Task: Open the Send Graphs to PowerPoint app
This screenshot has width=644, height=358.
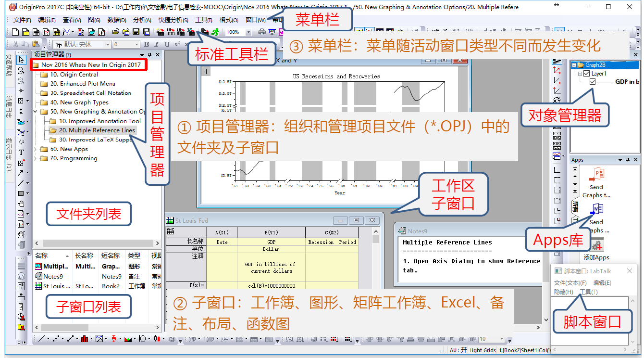Action: coord(596,183)
